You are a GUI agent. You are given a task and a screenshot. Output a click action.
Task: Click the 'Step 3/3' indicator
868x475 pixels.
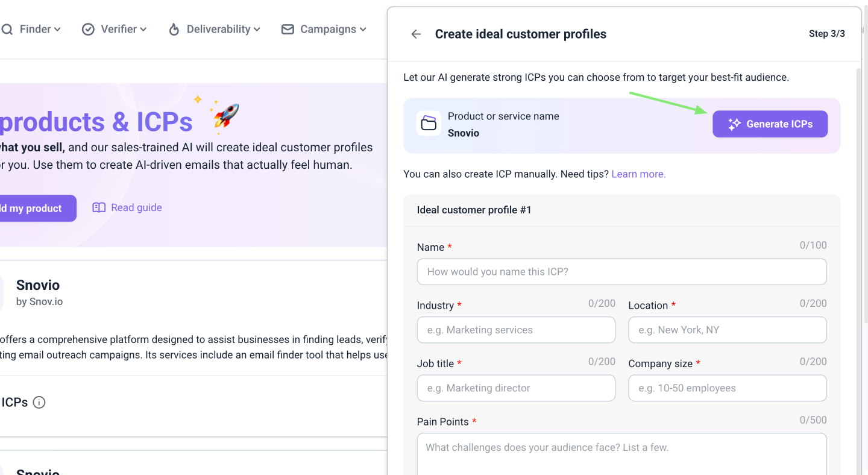(827, 34)
